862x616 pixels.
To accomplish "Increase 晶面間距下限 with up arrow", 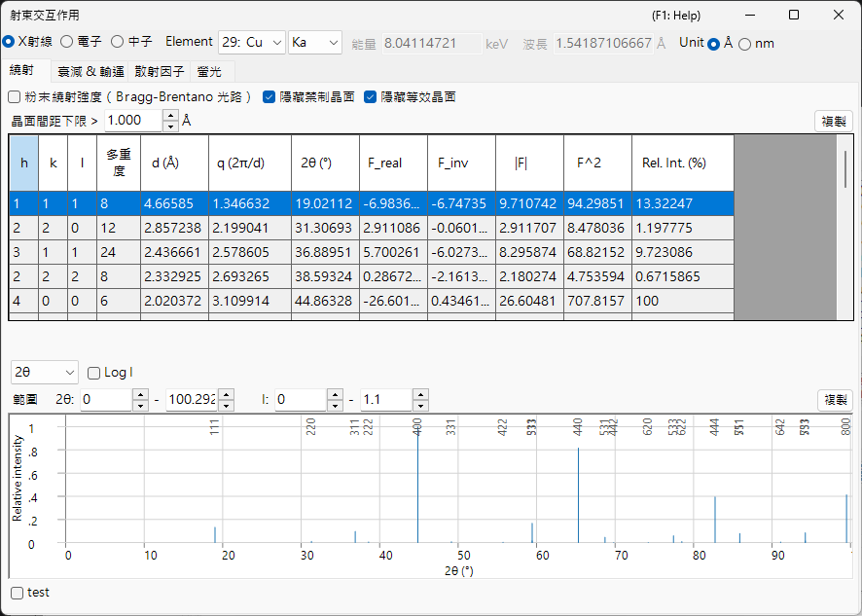I will (x=171, y=116).
